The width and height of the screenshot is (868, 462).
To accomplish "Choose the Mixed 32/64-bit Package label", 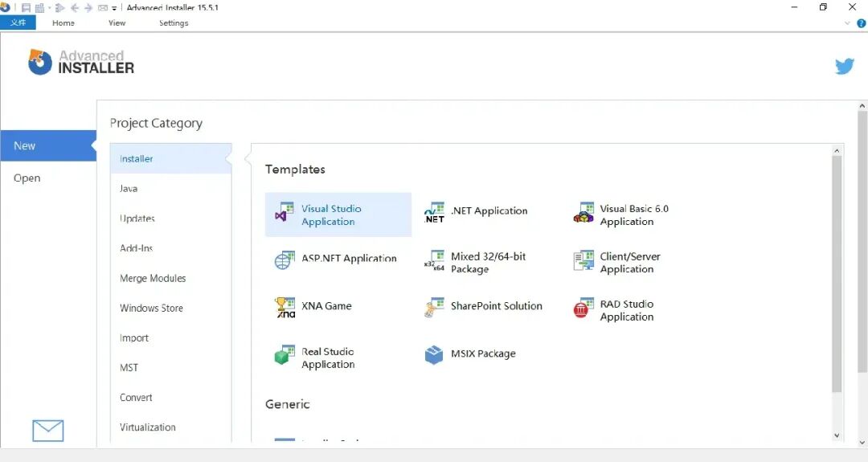I will click(489, 262).
